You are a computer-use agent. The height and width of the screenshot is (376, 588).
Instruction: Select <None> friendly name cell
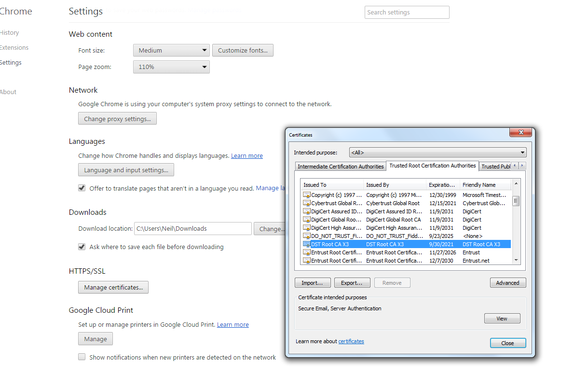(x=473, y=236)
